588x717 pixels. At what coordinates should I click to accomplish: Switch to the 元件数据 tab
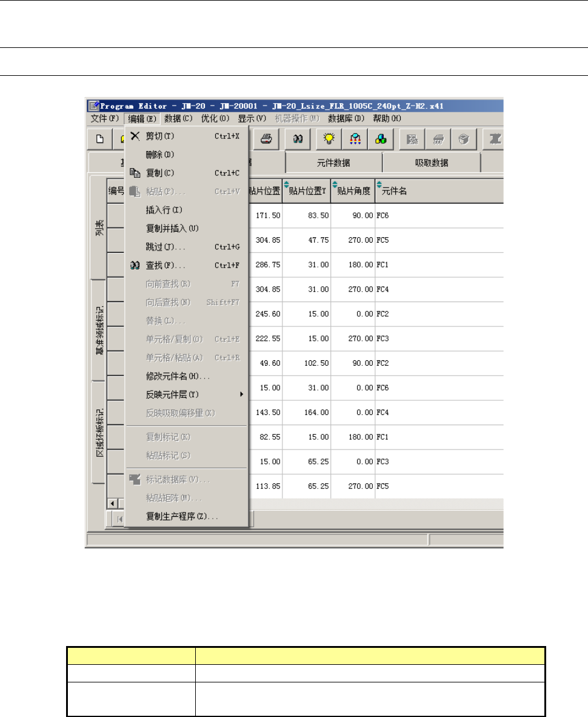click(x=333, y=163)
